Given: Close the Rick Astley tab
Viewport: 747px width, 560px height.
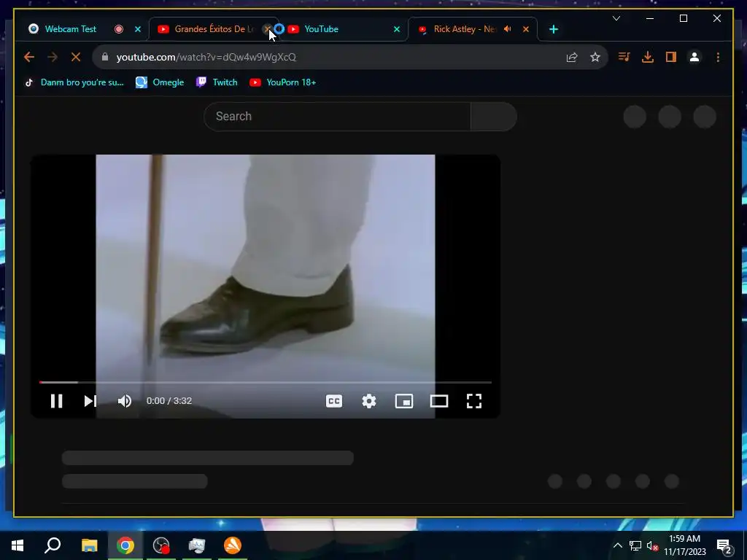Looking at the screenshot, I should pos(526,29).
